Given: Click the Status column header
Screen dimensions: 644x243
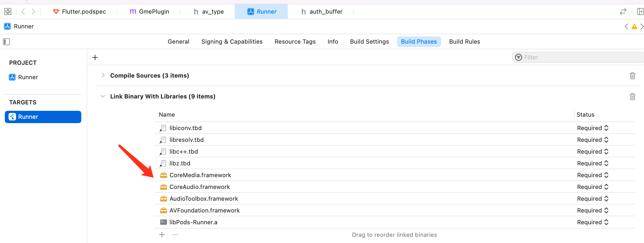Looking at the screenshot, I should (585, 115).
